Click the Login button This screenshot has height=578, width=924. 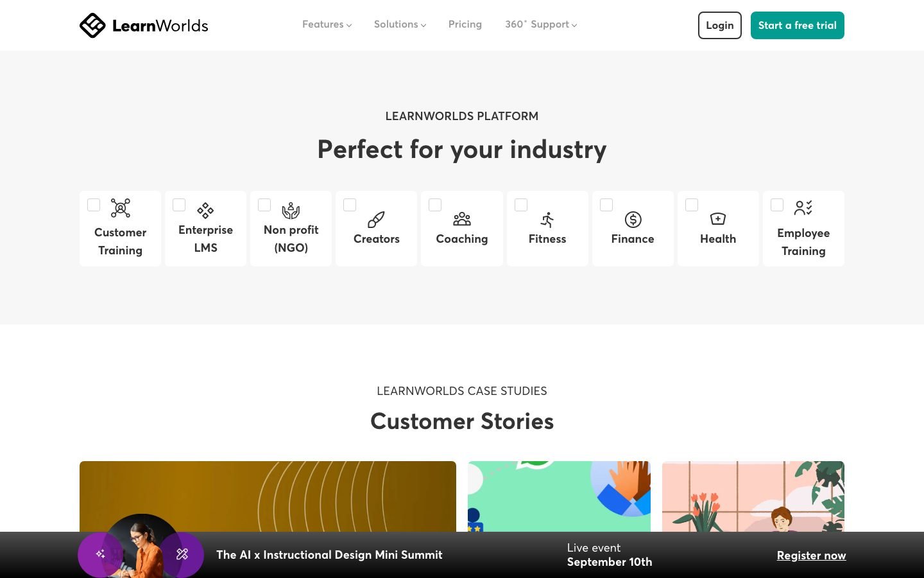[720, 25]
